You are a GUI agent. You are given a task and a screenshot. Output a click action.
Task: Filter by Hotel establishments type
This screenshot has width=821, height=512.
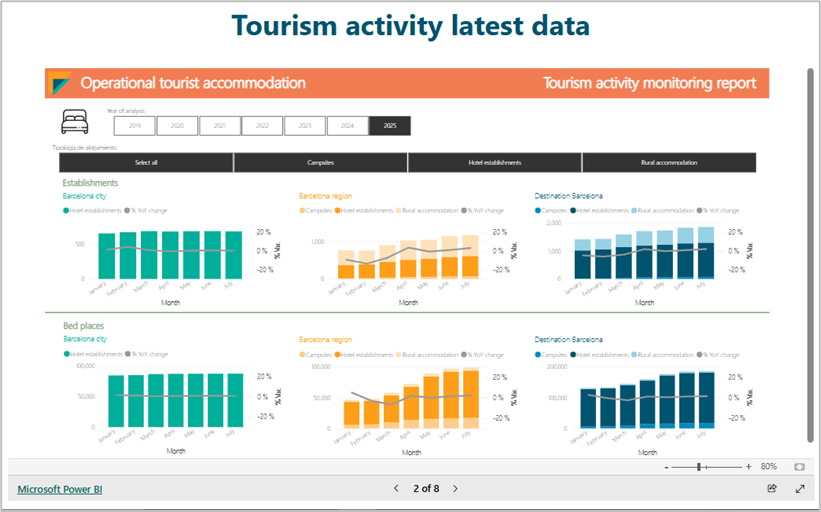tap(494, 162)
